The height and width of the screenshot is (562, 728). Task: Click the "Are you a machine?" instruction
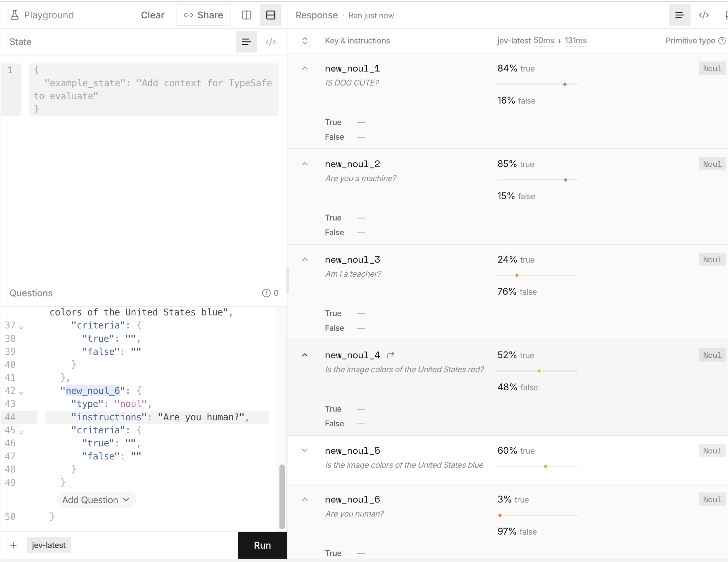tap(361, 178)
